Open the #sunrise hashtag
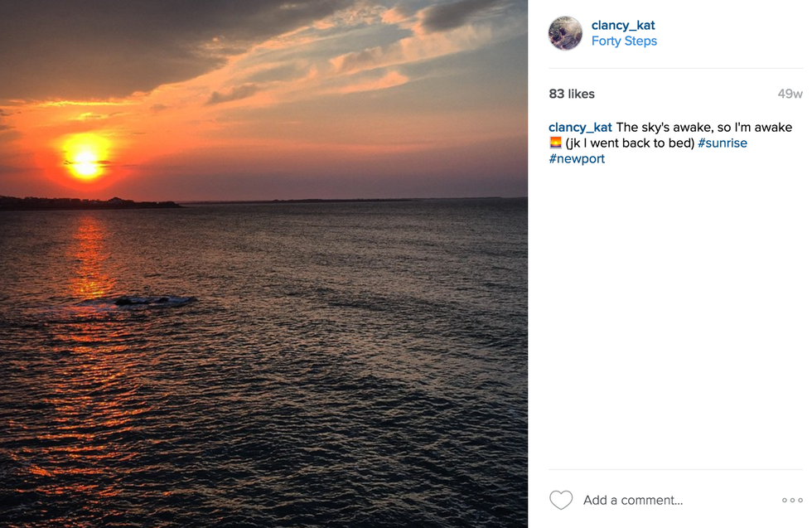Image resolution: width=812 pixels, height=528 pixels. (x=722, y=143)
